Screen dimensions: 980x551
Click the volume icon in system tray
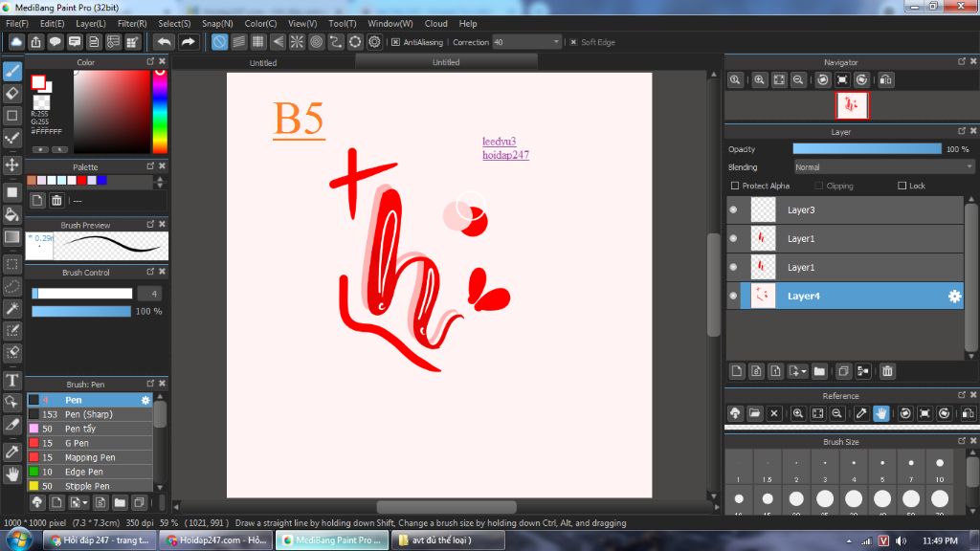pyautogui.click(x=901, y=541)
